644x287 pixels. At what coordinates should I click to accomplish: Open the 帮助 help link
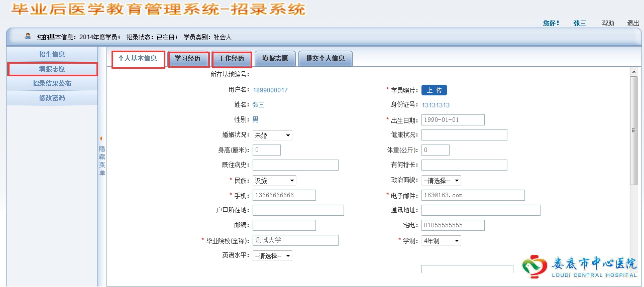[608, 23]
